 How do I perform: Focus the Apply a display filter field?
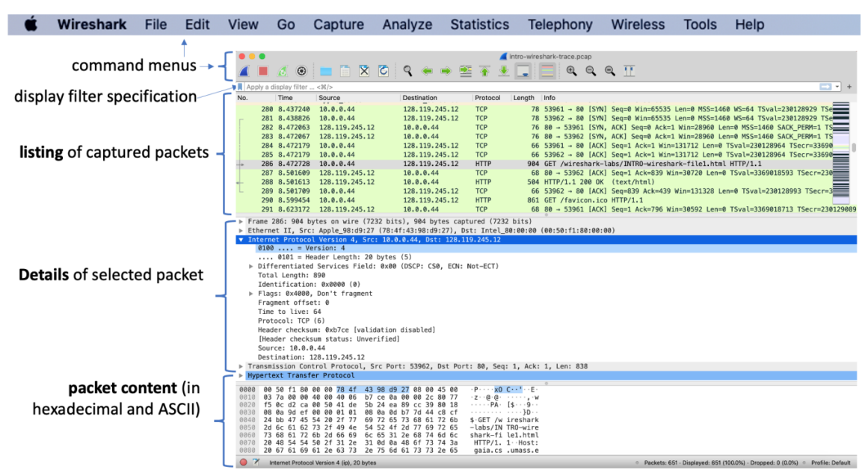click(x=532, y=87)
